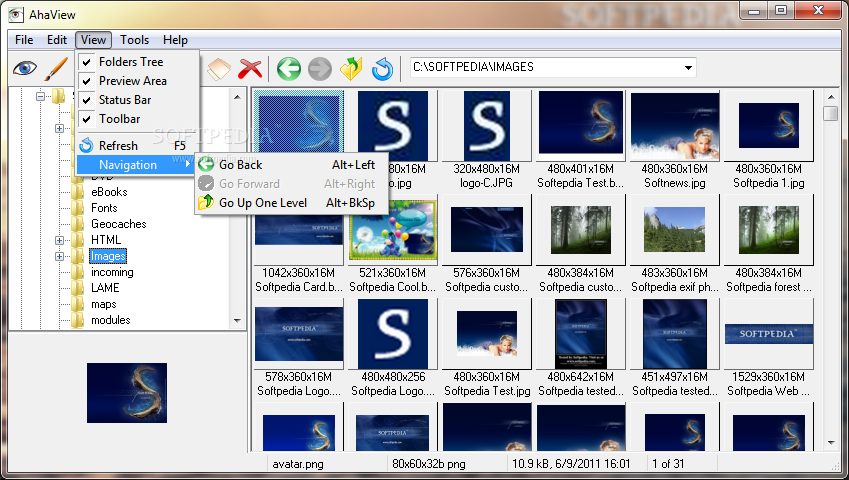Screen dimensions: 849x480
Task: Click the up one level folder toolbar icon
Action: pos(351,69)
